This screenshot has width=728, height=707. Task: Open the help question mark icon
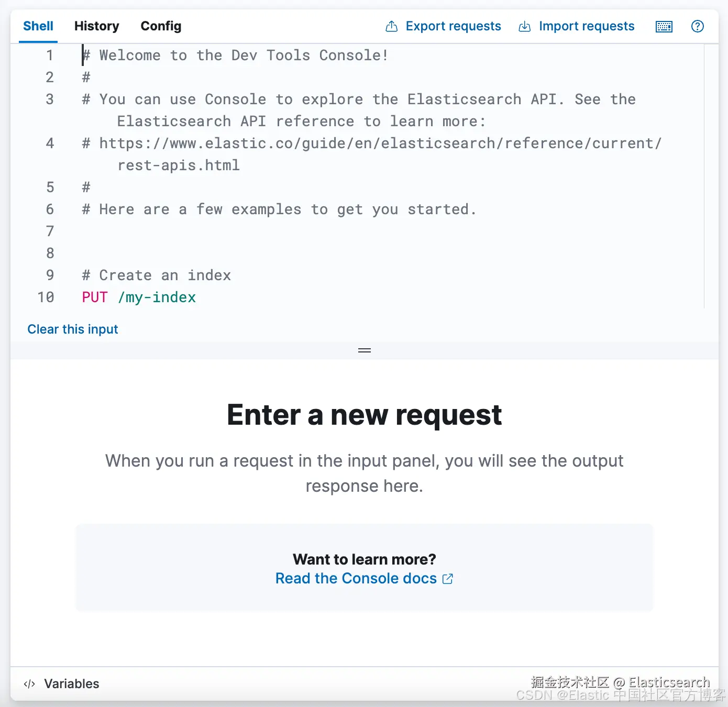[698, 26]
